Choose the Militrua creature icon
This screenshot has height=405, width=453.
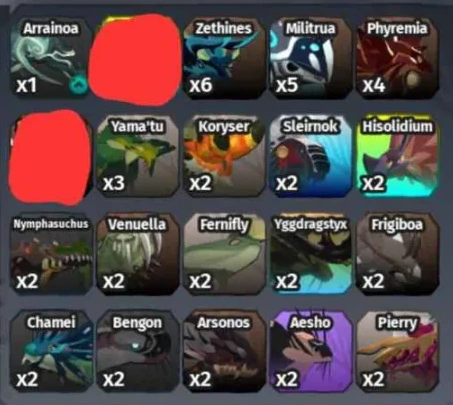pyautogui.click(x=311, y=58)
